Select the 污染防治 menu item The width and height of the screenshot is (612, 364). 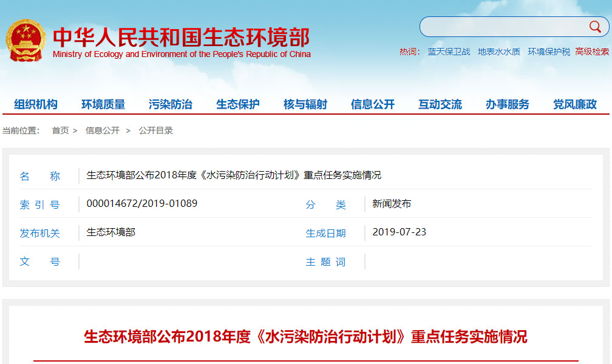171,104
